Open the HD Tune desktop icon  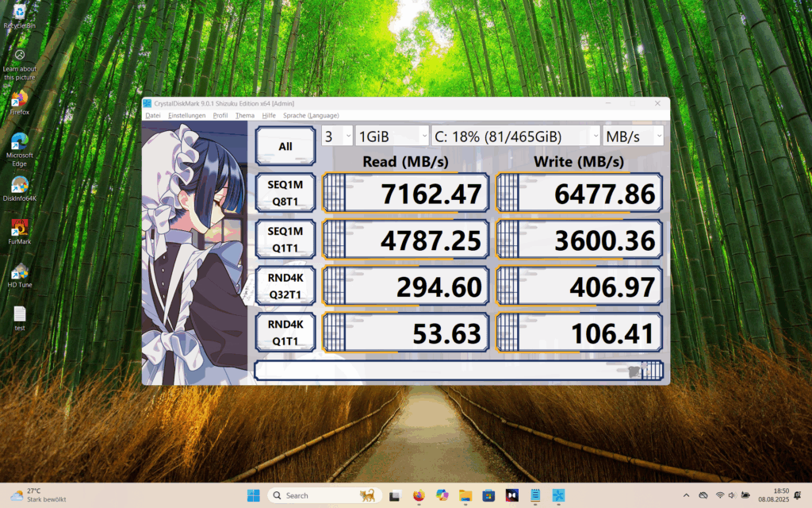pyautogui.click(x=20, y=272)
